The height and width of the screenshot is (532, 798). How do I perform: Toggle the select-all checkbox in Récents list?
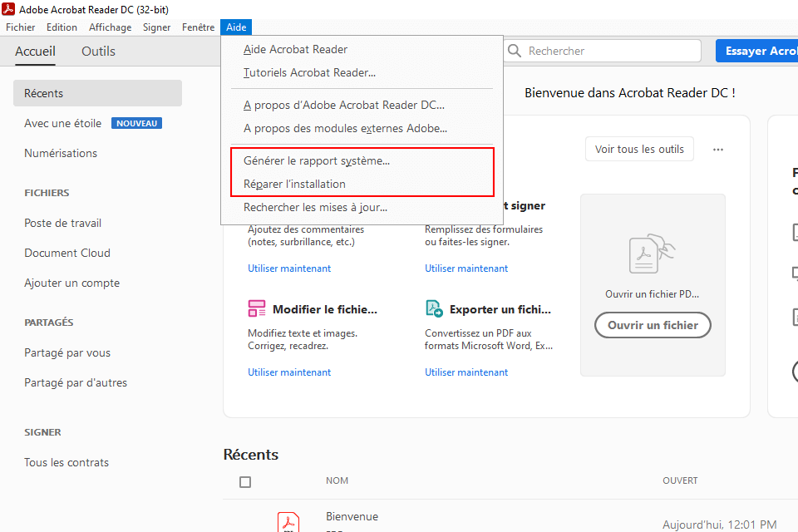pyautogui.click(x=245, y=482)
